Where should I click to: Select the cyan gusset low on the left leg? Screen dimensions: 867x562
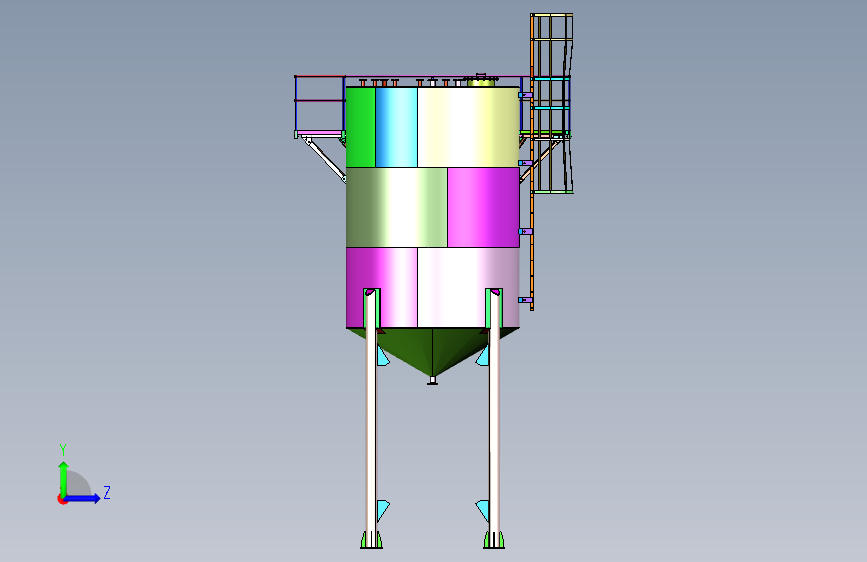click(x=383, y=510)
